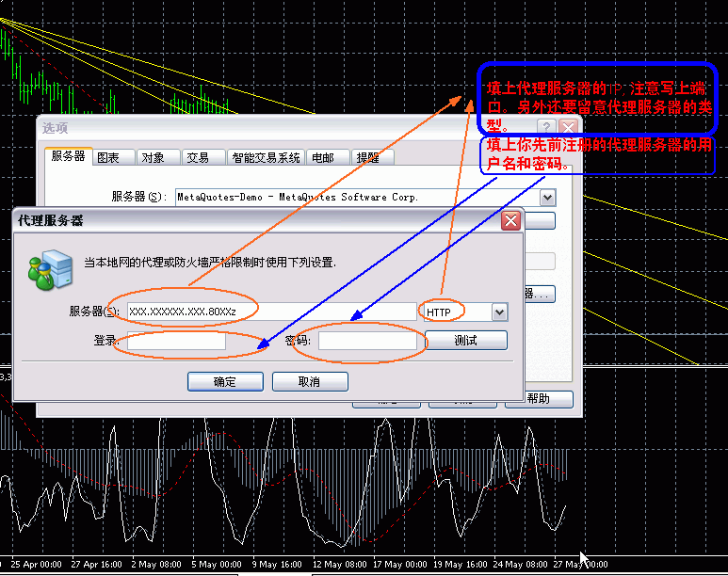Open the HTTP proxy type dropdown
The image size is (728, 576).
[499, 312]
